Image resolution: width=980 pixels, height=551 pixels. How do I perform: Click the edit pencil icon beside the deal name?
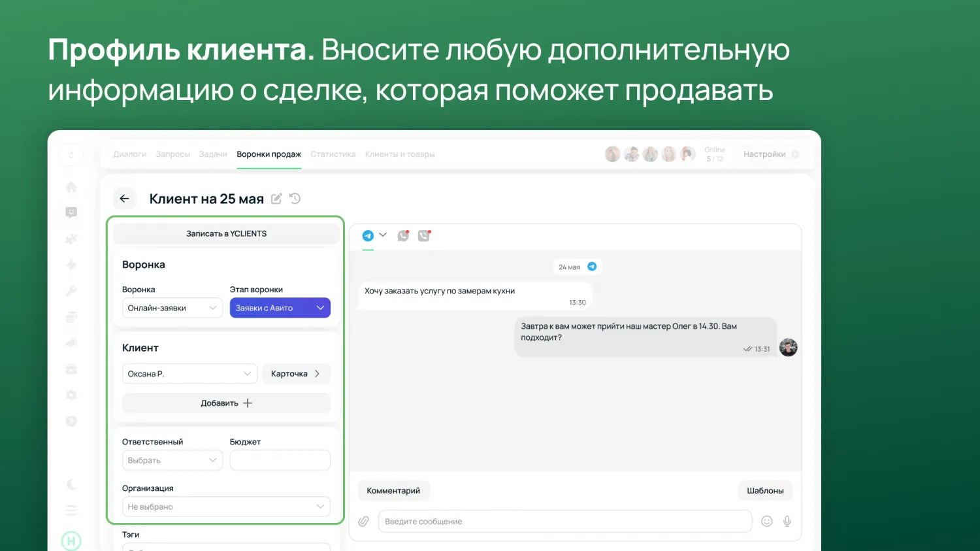coord(276,199)
